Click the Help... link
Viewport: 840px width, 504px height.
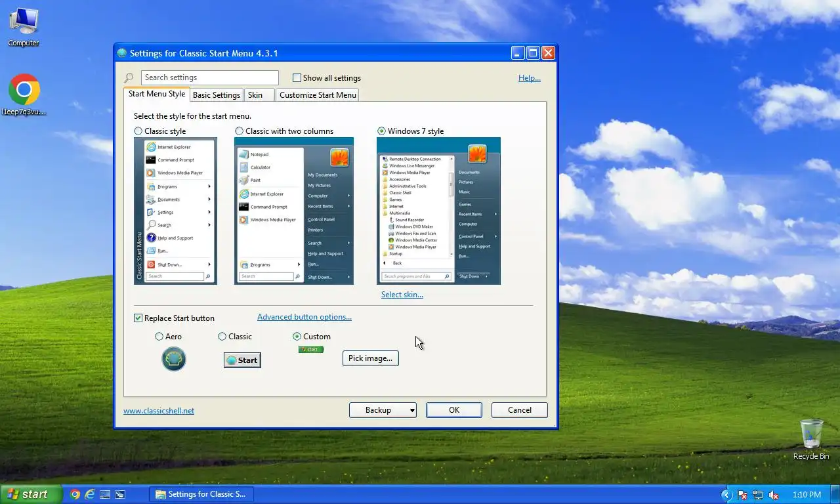[x=530, y=78]
